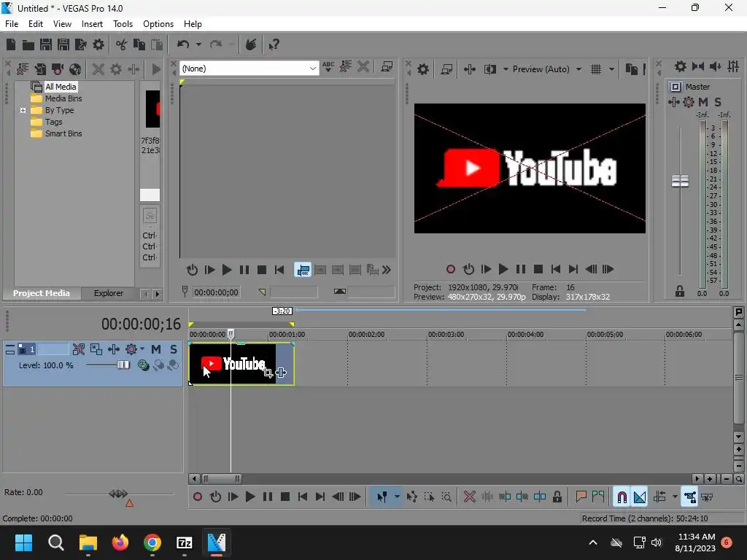
Task: Mute video track 1 with M button
Action: 156,349
